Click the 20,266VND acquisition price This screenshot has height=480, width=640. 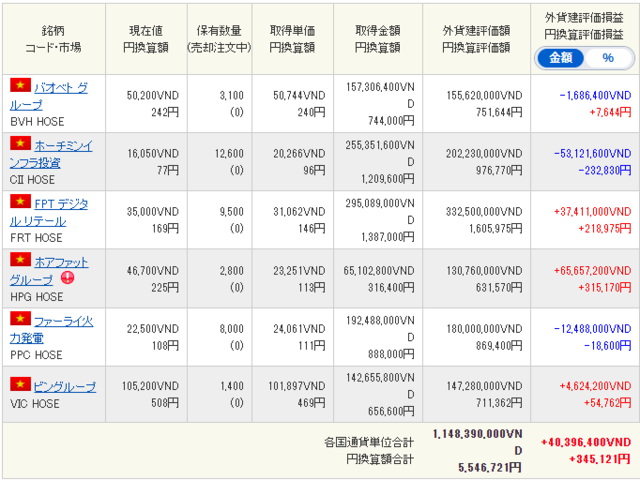point(299,153)
